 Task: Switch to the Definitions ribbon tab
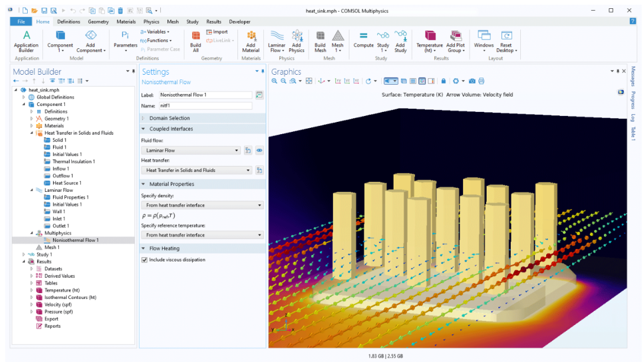(68, 22)
